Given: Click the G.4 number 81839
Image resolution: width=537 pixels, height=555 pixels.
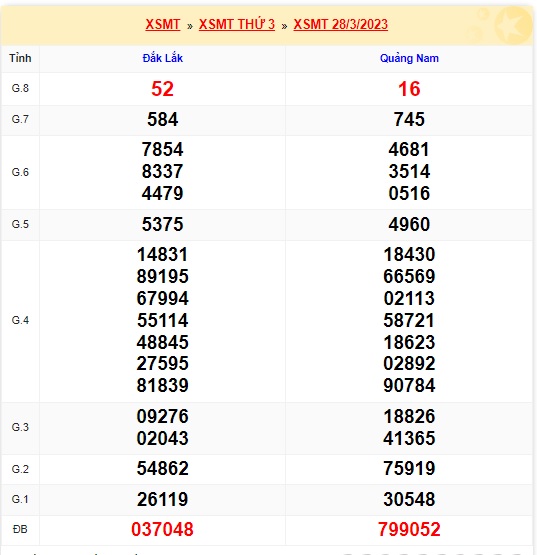Looking at the screenshot, I should click(x=162, y=385).
